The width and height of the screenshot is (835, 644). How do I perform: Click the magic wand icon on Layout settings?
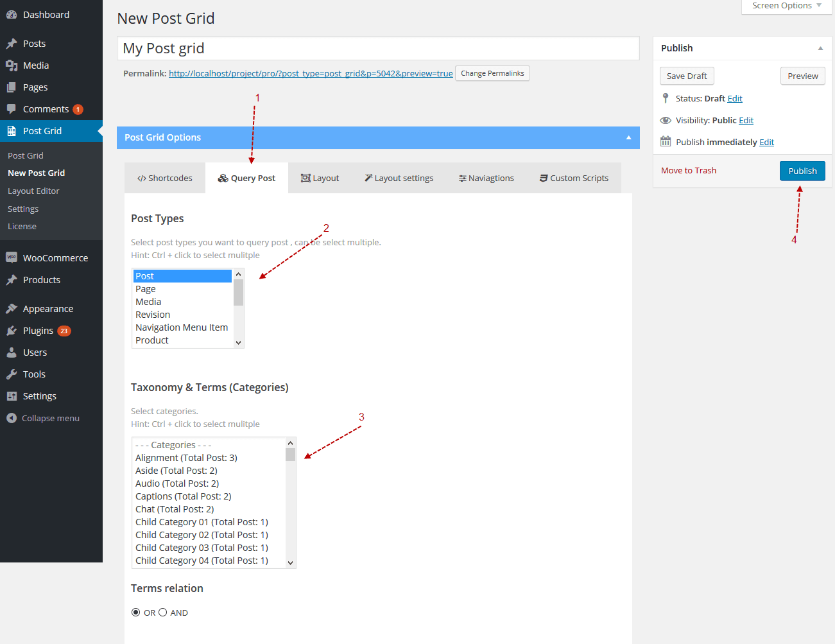pos(368,178)
